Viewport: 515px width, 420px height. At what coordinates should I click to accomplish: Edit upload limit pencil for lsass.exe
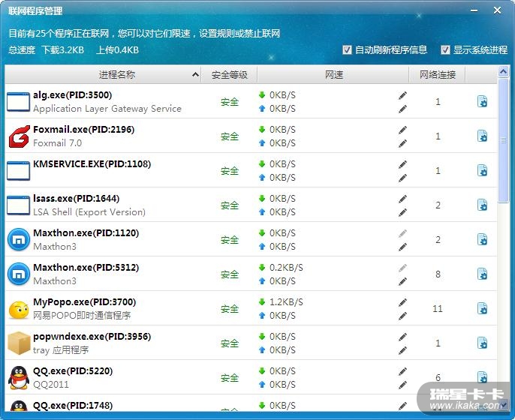402,212
